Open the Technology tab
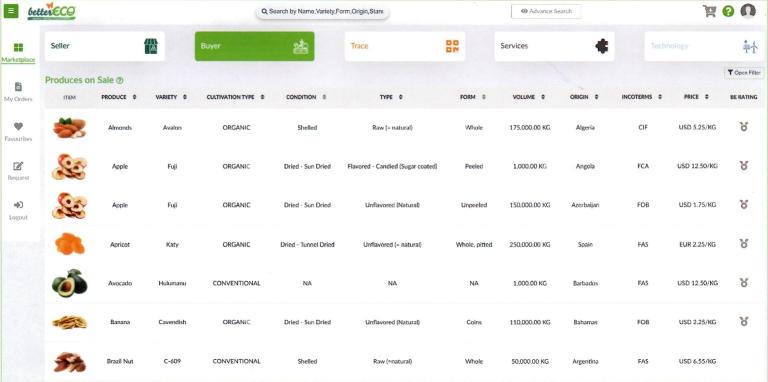Image resolution: width=768 pixels, height=382 pixels. tap(704, 46)
